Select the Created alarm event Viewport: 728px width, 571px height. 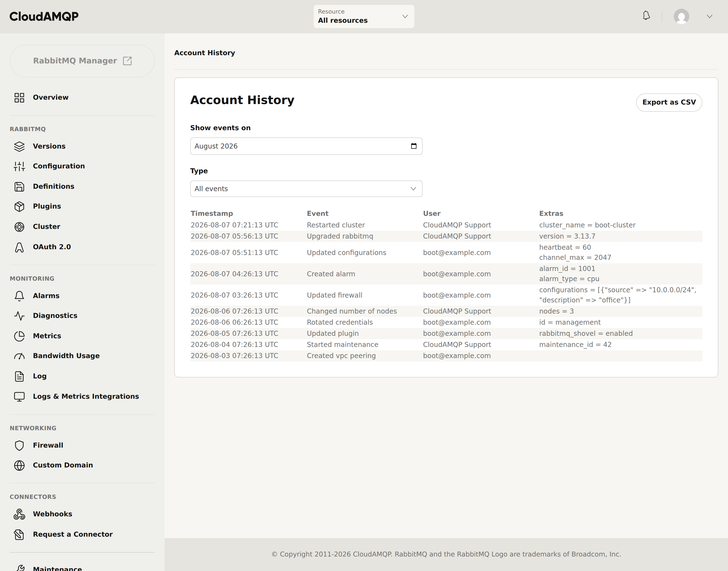pyautogui.click(x=446, y=274)
